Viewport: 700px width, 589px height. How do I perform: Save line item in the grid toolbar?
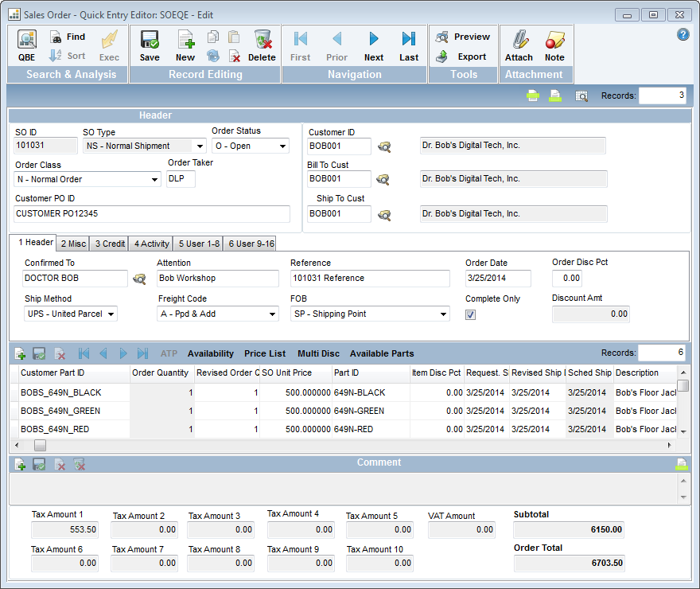[x=39, y=354]
